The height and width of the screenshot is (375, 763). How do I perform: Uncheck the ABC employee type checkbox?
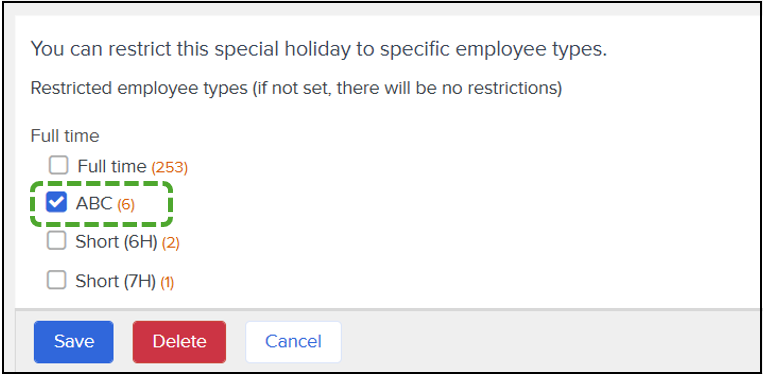coord(56,202)
